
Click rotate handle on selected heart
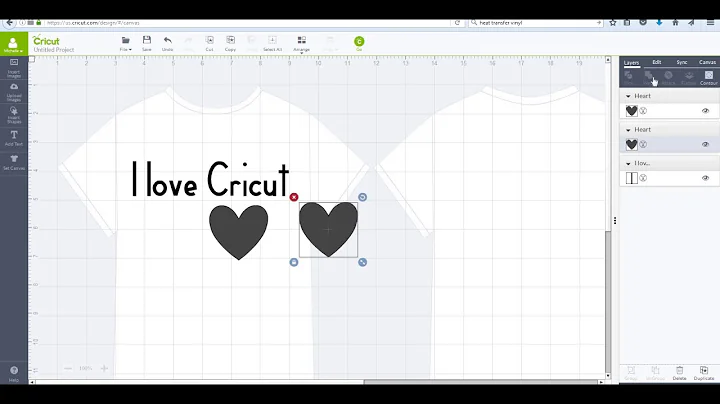pyautogui.click(x=362, y=197)
